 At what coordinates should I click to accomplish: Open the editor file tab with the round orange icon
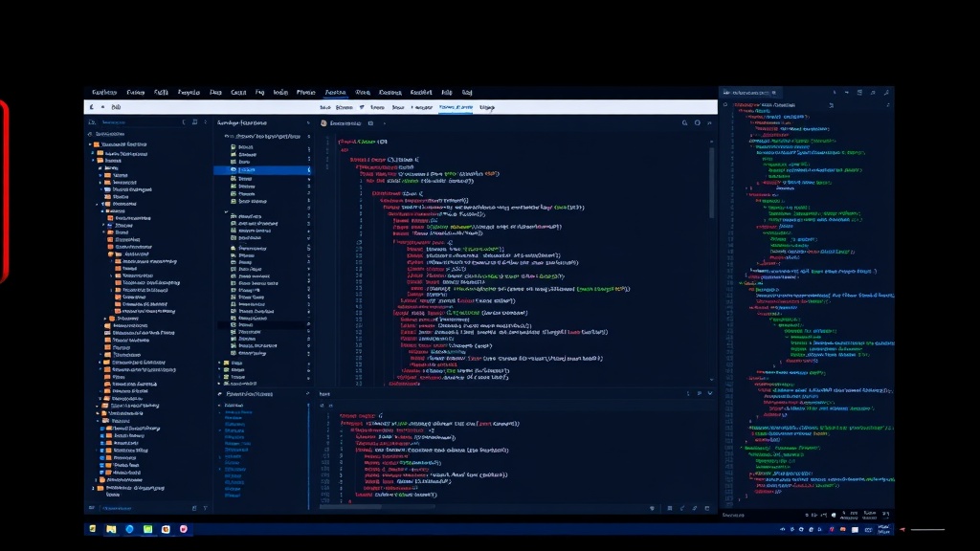click(x=345, y=123)
